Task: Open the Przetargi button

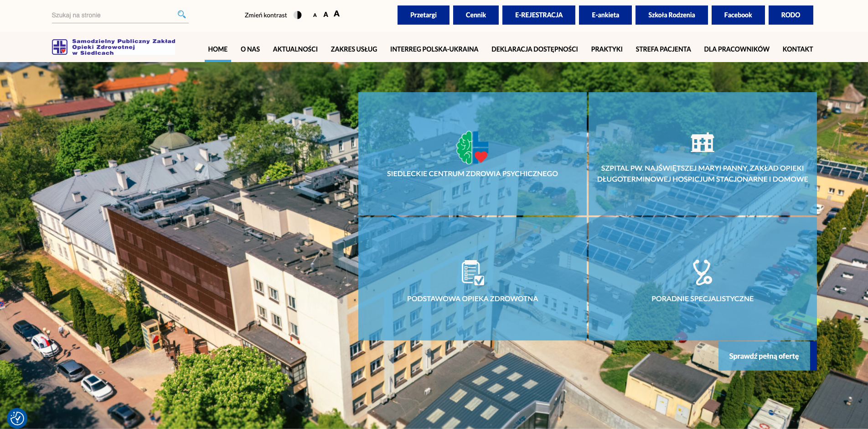Action: click(424, 15)
